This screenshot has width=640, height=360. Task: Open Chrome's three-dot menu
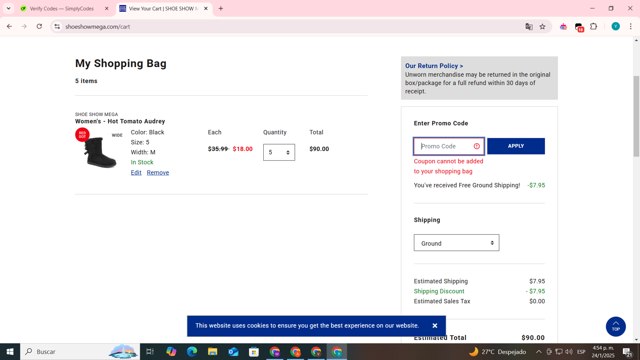pos(631,27)
